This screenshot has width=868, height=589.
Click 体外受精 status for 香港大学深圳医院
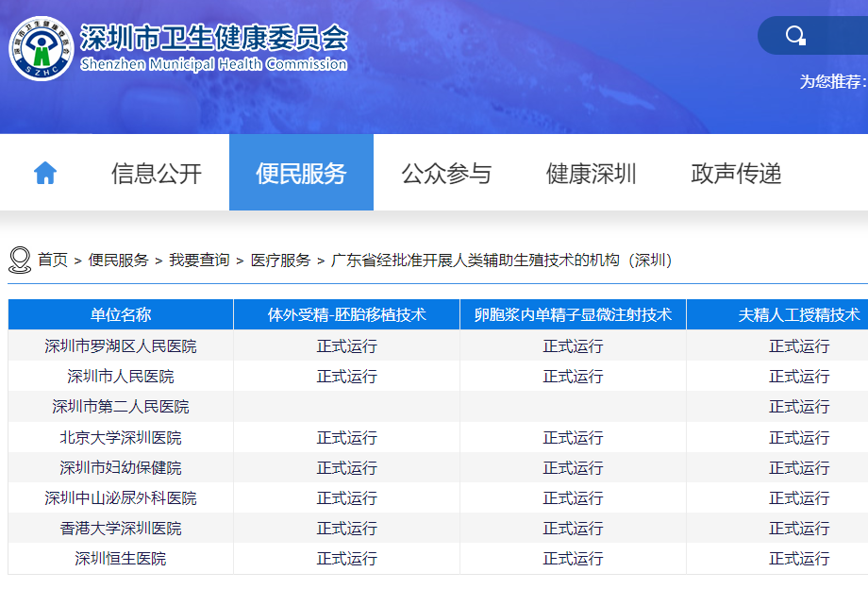(x=346, y=528)
